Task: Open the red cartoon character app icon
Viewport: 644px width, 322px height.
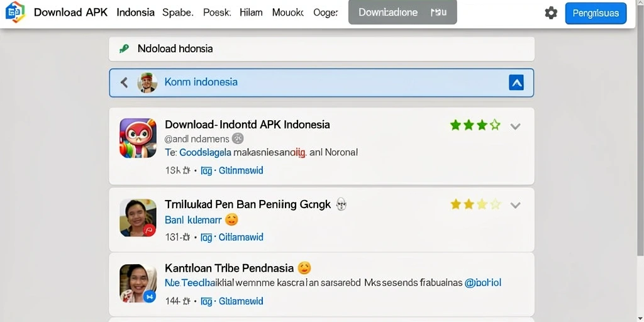Action: [138, 138]
